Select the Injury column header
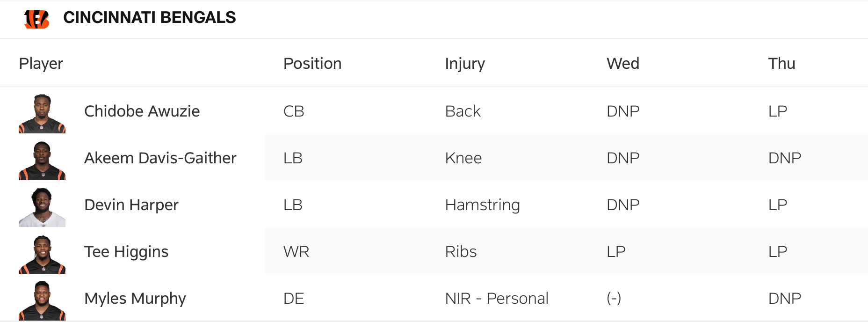Image resolution: width=868 pixels, height=322 pixels. click(x=465, y=64)
